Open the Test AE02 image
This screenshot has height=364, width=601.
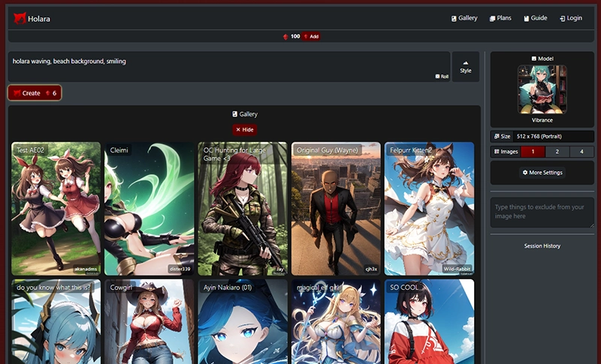tap(56, 209)
